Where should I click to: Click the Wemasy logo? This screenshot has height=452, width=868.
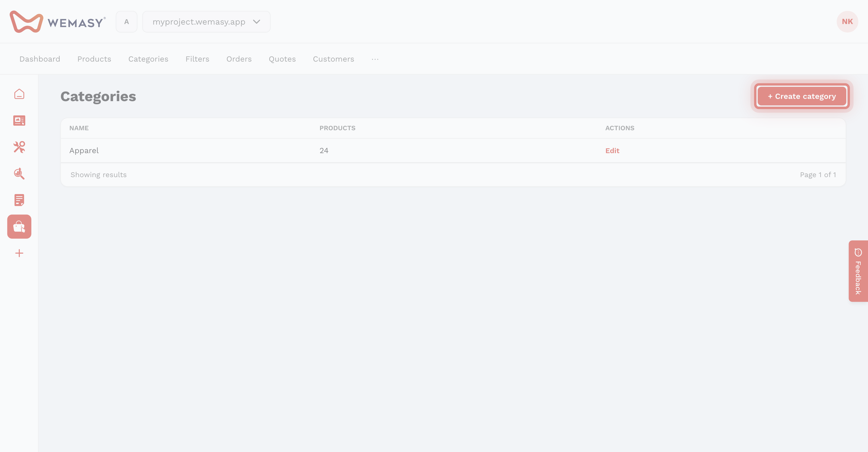[x=58, y=21]
